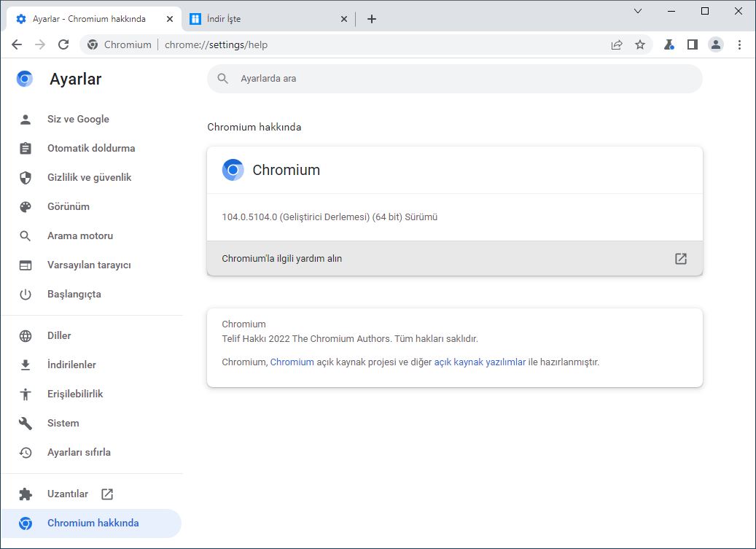Click the site info Chromium chip
756x549 pixels.
click(x=119, y=44)
